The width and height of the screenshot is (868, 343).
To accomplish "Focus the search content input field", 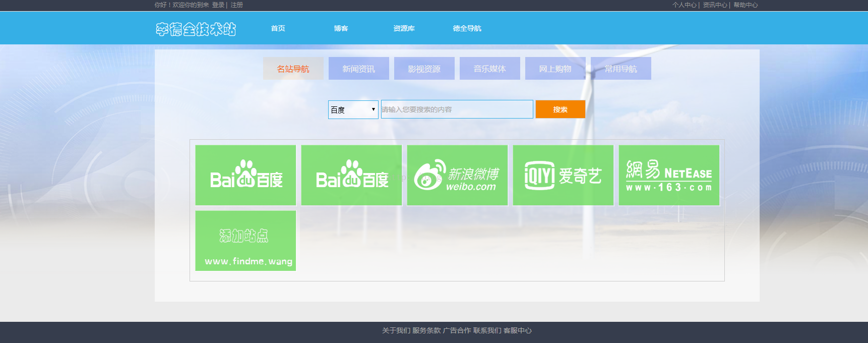I will point(457,109).
